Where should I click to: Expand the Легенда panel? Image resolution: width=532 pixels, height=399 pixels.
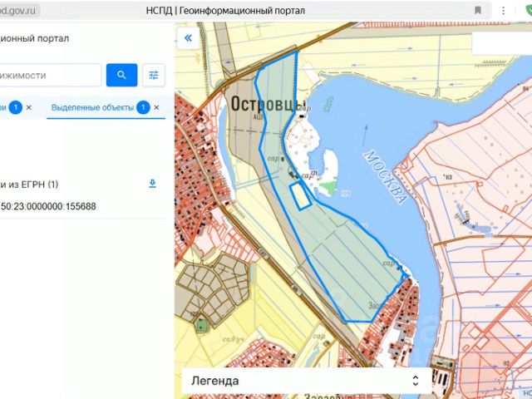click(307, 381)
